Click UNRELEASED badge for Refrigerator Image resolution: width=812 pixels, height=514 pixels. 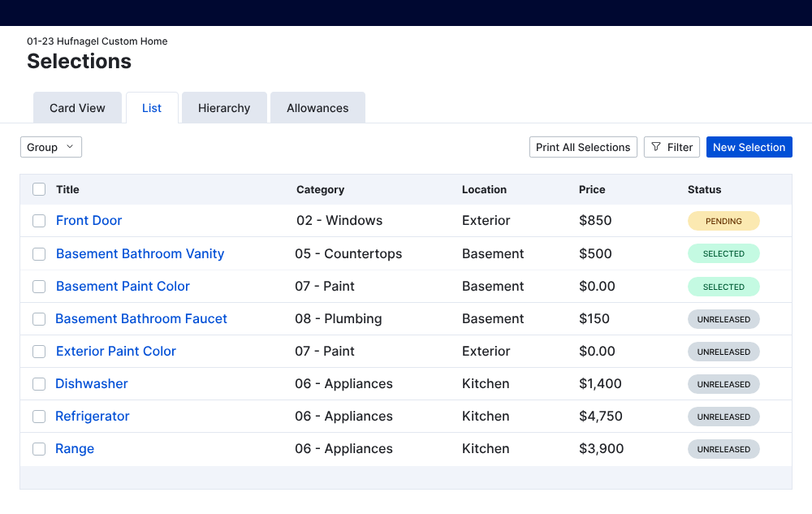(x=723, y=417)
